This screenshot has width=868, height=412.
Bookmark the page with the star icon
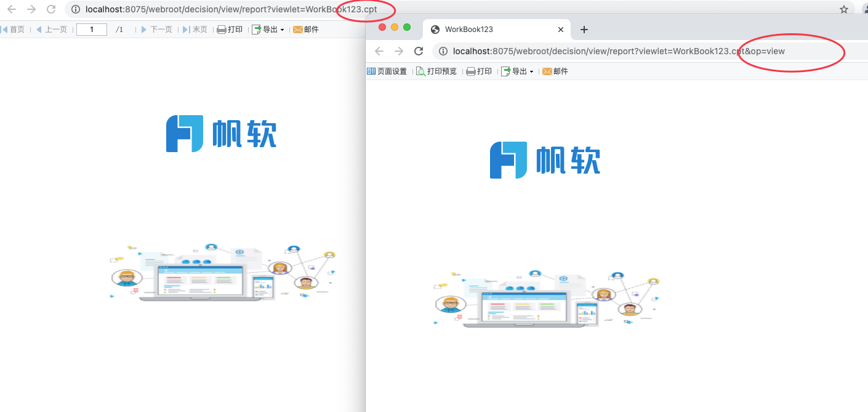[844, 10]
